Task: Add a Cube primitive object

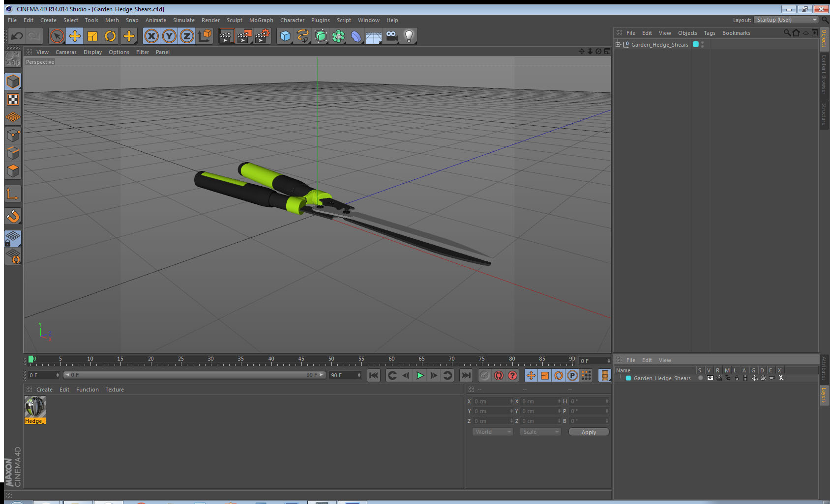Action: pos(285,36)
